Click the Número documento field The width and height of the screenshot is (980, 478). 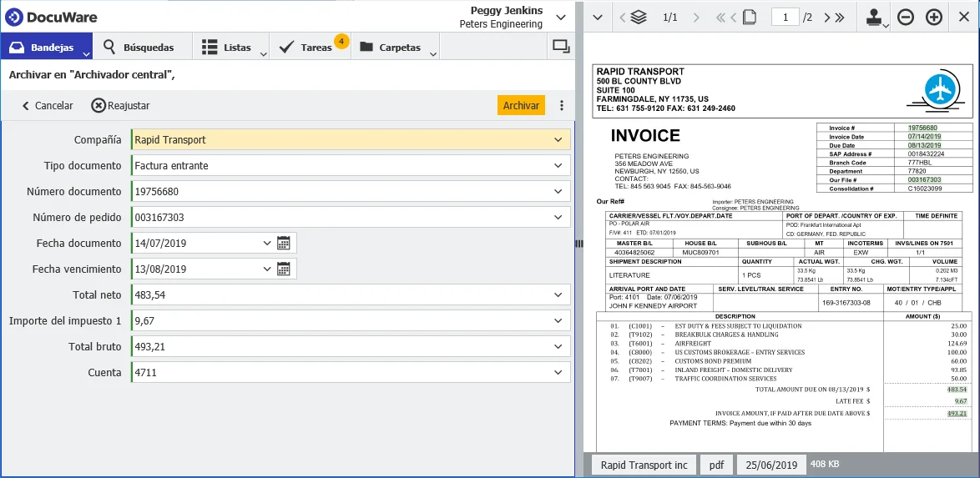coord(351,191)
